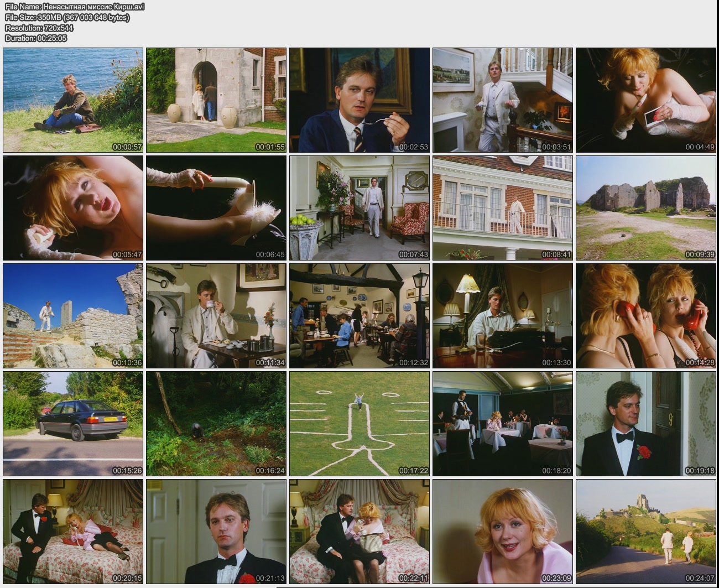Select the 00:01:55 stone house doorway frame
719x588 pixels.
click(x=216, y=100)
